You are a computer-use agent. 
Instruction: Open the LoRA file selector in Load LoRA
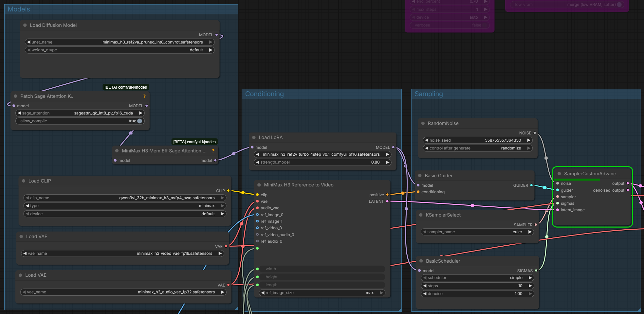tap(322, 154)
